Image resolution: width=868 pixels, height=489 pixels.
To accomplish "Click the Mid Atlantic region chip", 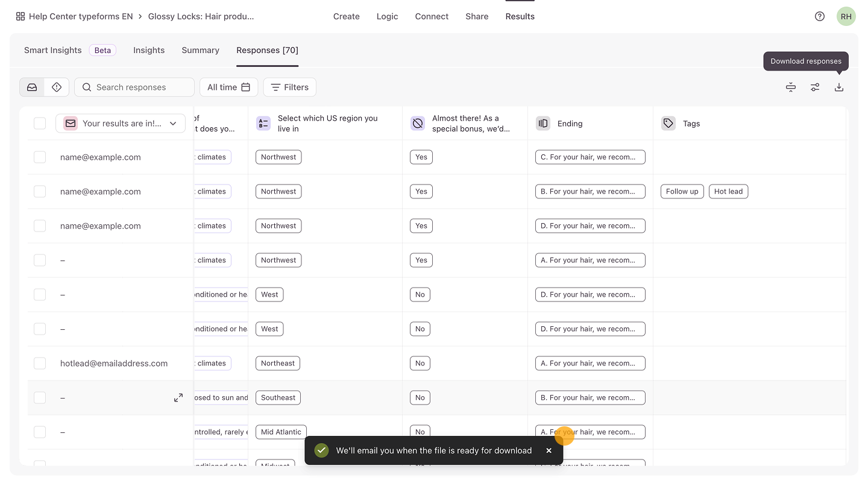I will pos(281,432).
